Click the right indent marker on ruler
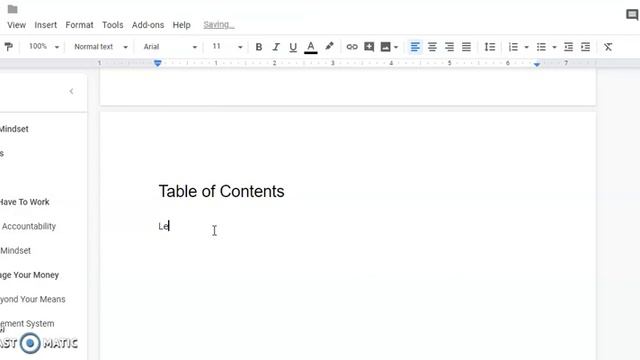The width and height of the screenshot is (640, 360). [537, 64]
